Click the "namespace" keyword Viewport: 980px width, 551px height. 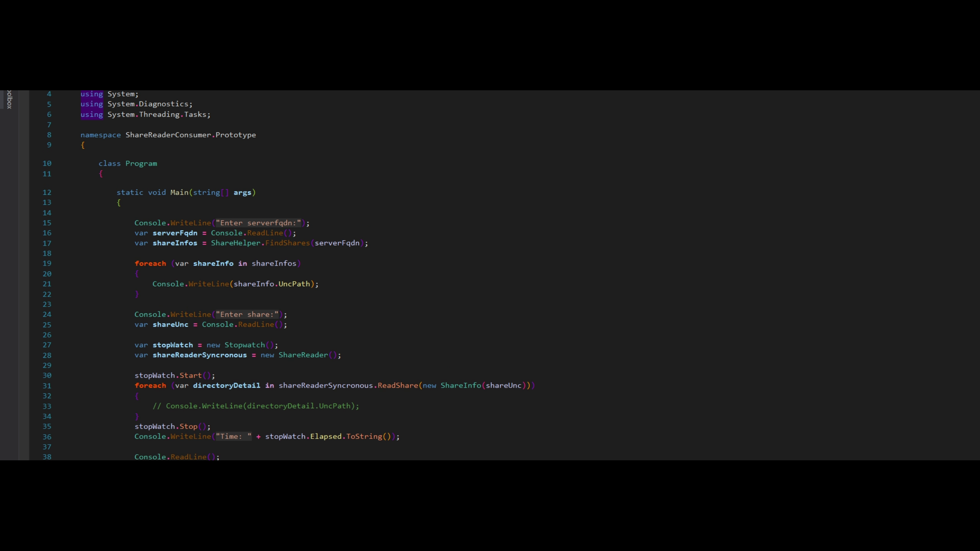(x=100, y=135)
